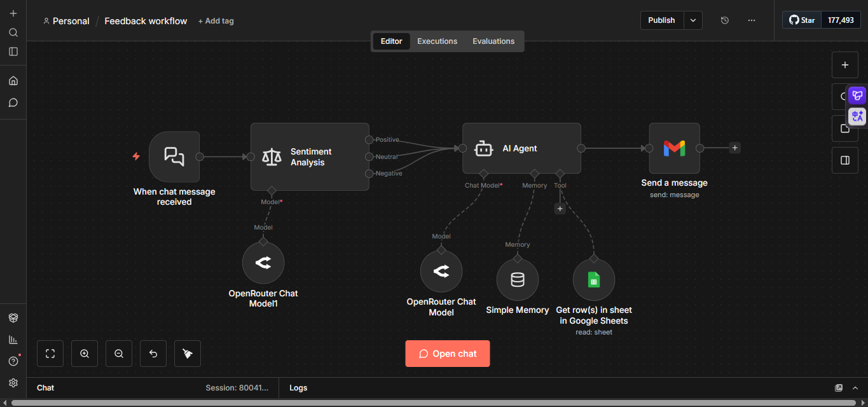Viewport: 868px width, 407px height.
Task: Click the plus icon in left sidebar
Action: point(13,13)
